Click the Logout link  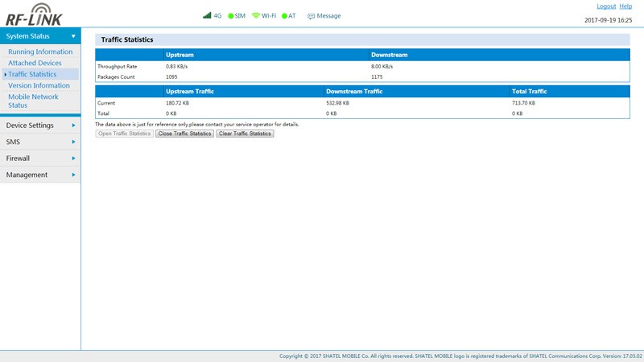pos(605,6)
